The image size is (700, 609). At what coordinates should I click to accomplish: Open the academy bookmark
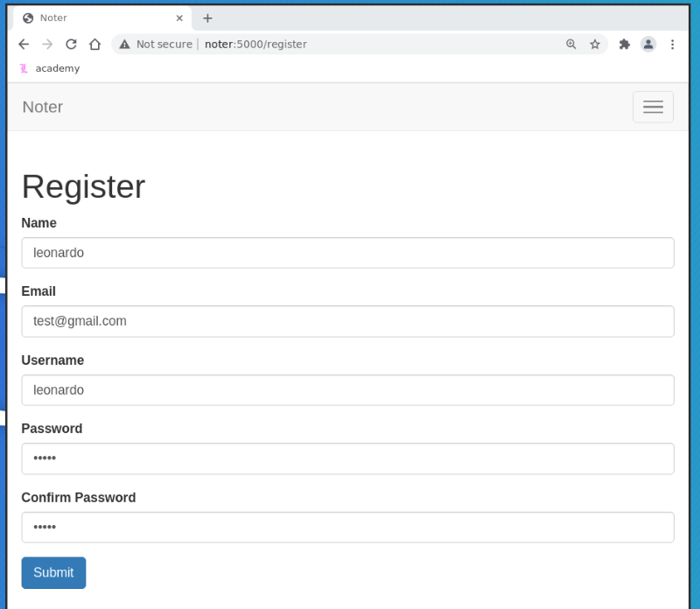point(50,68)
